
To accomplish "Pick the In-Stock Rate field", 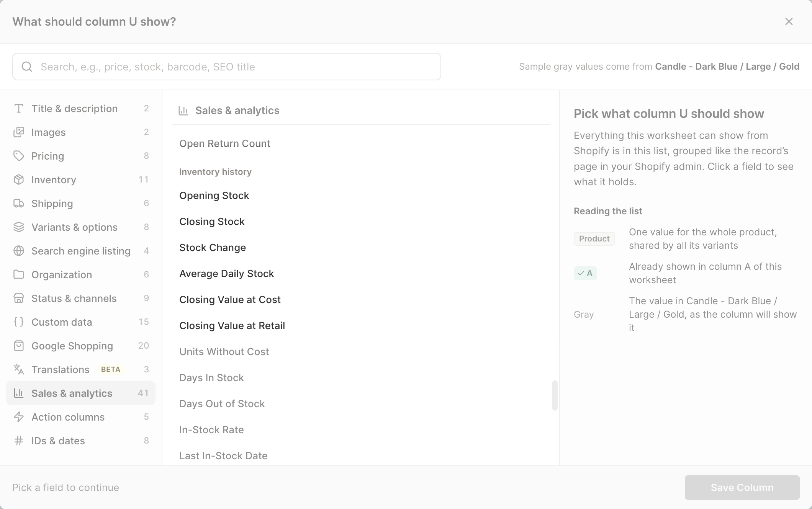I will click(360, 430).
